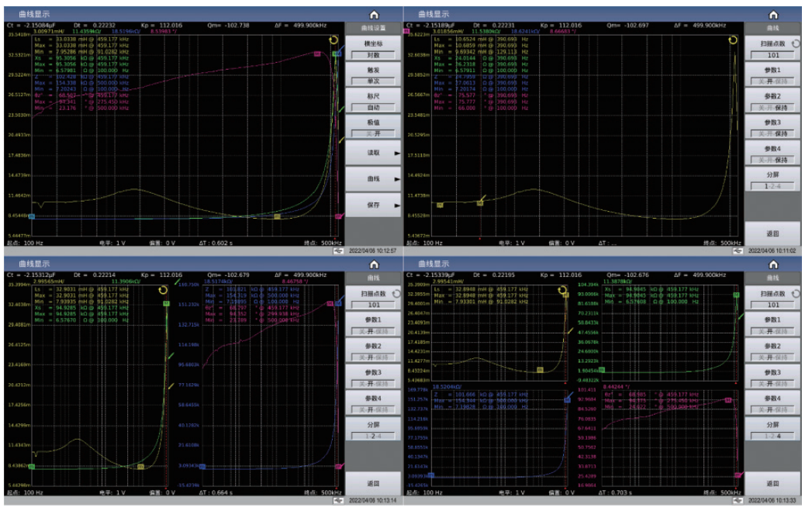812x511 pixels.
Task: Click the yellow refresh icon in the top-left graph
Action: [334, 40]
